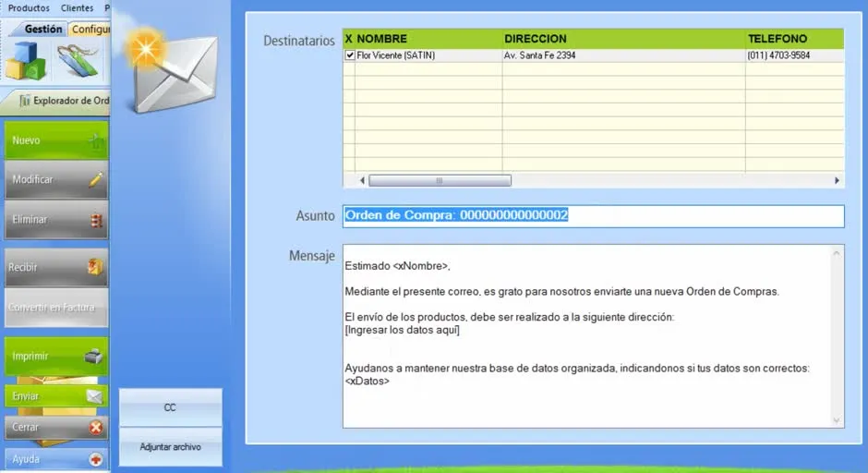This screenshot has width=868, height=473.
Task: Open Ayuda help button
Action: tap(56, 460)
